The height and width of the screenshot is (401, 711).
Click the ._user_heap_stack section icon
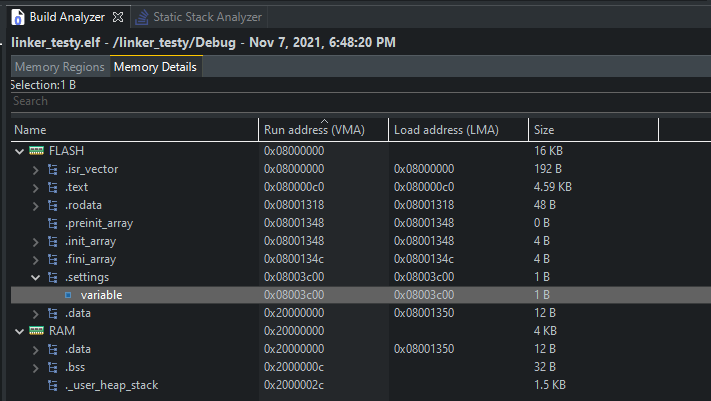(53, 384)
